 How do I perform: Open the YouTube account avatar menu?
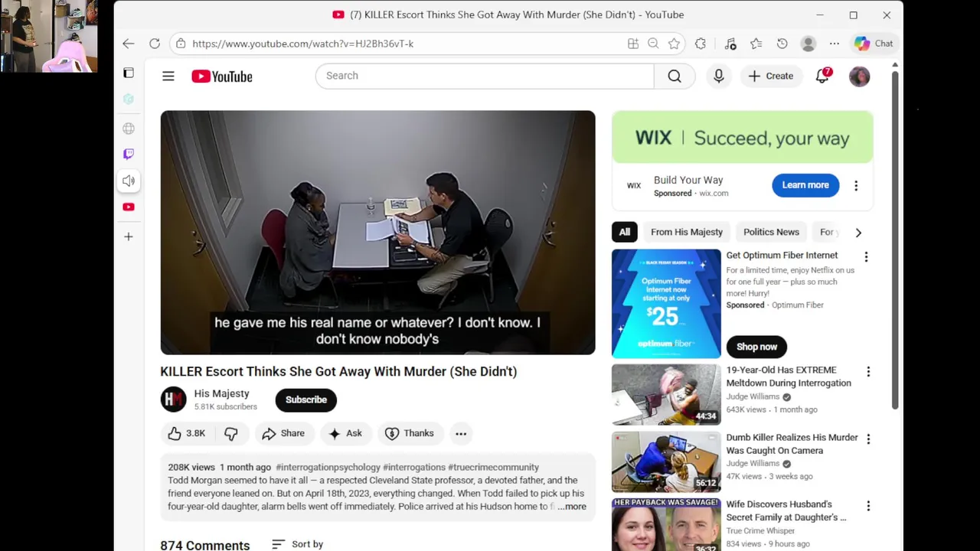pyautogui.click(x=859, y=77)
